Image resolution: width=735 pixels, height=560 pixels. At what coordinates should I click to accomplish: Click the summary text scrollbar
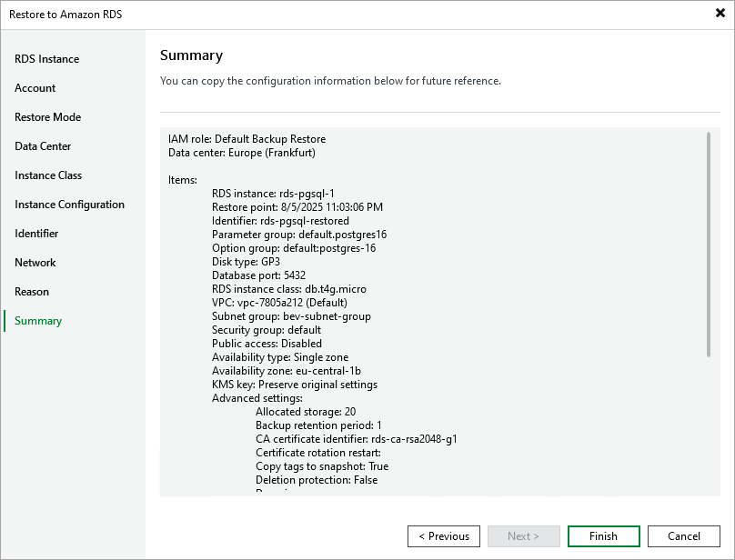click(709, 244)
